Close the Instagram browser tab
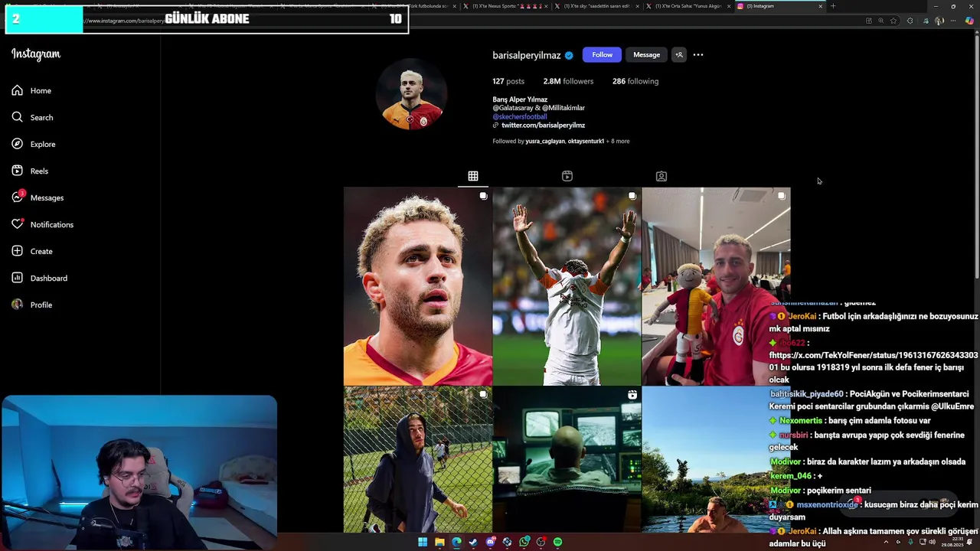Viewport: 980px width, 551px height. 820,6
